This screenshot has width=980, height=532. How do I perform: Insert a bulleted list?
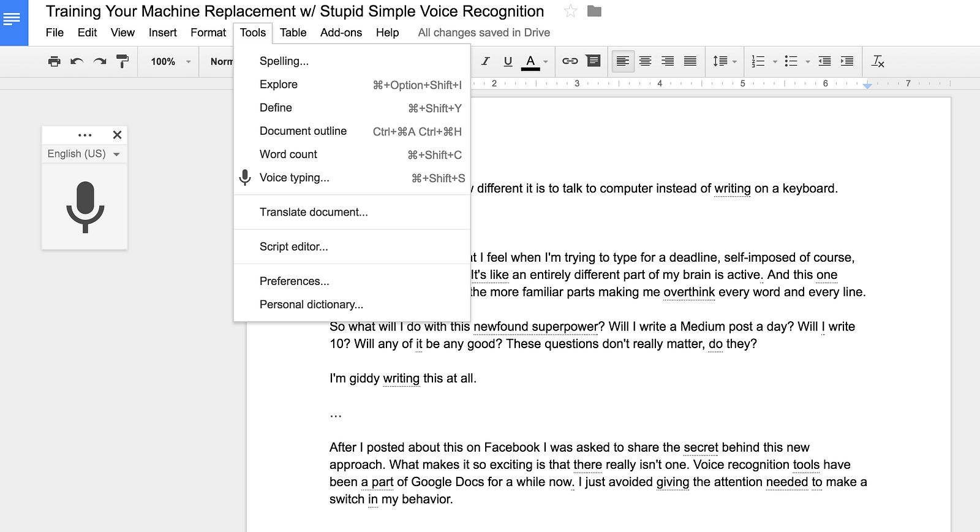point(791,61)
